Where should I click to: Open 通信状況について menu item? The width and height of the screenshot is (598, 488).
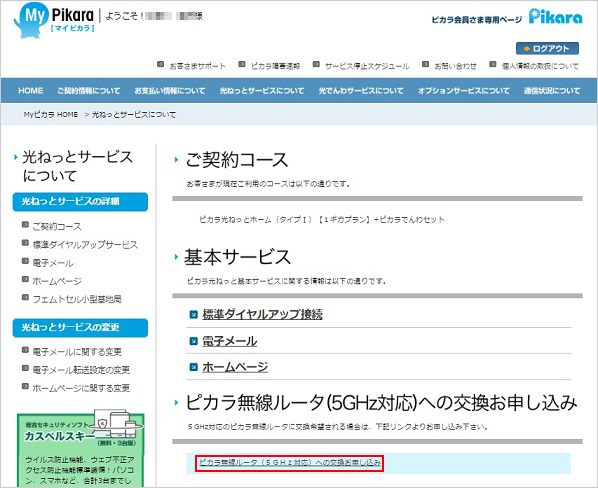tap(552, 91)
